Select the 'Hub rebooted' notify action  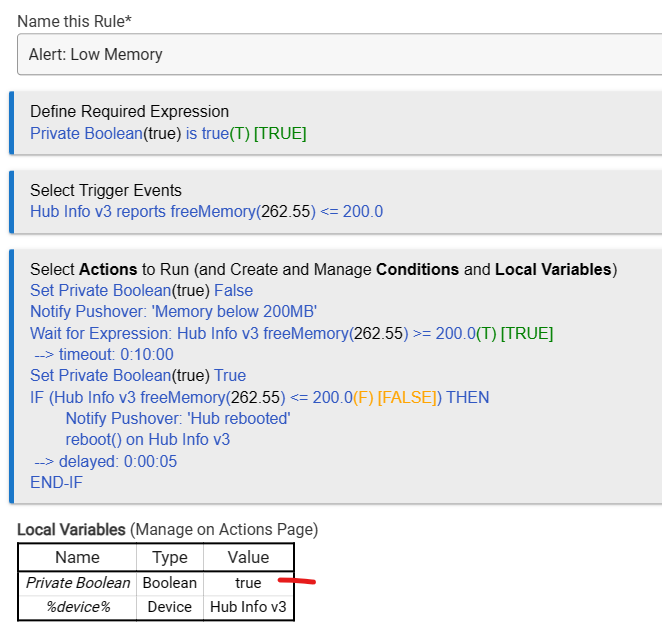pyautogui.click(x=177, y=419)
